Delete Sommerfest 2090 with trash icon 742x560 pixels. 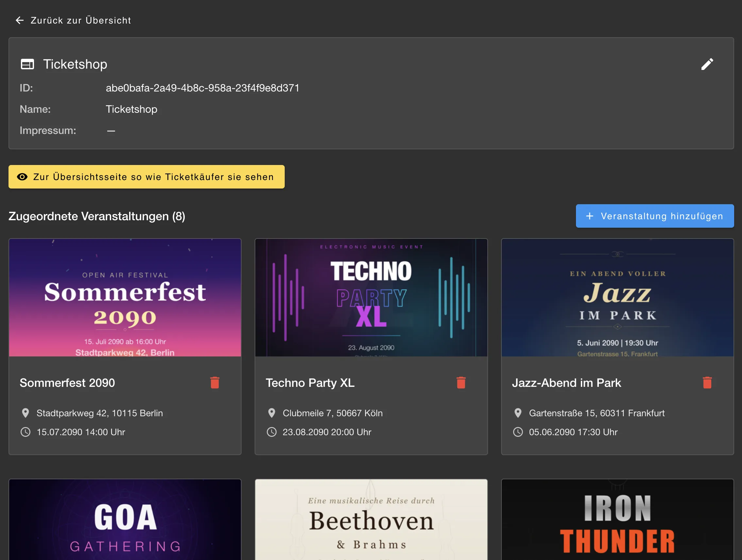pyautogui.click(x=215, y=383)
